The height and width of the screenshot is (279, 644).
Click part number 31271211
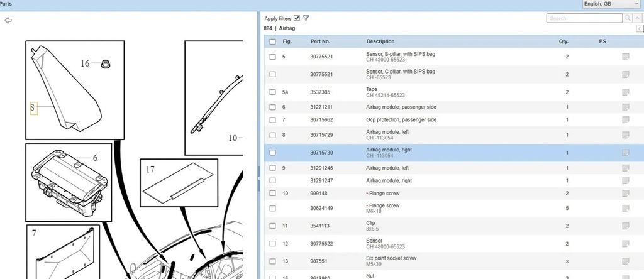pos(321,107)
